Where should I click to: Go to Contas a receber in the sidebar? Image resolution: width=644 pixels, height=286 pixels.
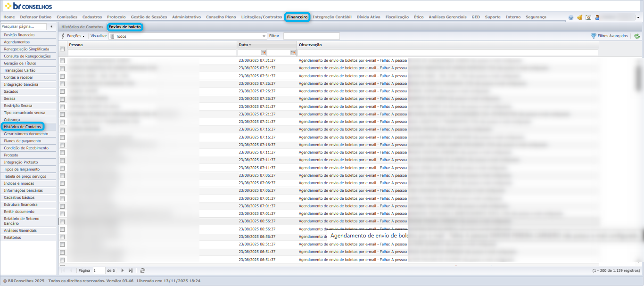click(x=28, y=77)
